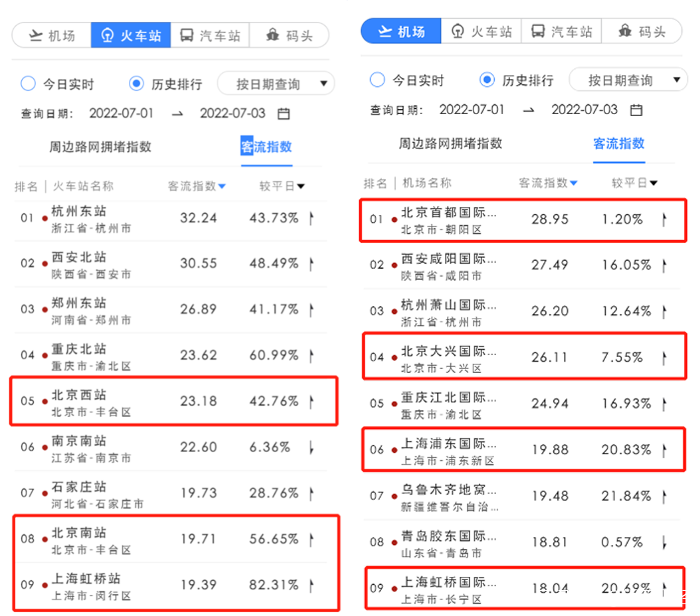This screenshot has height=616, width=700.
Task: Select 火车站 train tab in right panel
Action: pos(481,31)
